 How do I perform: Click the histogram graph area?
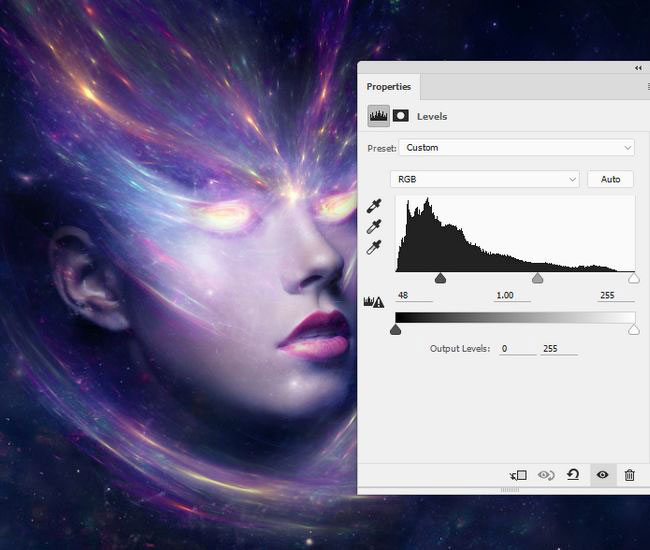(x=515, y=234)
